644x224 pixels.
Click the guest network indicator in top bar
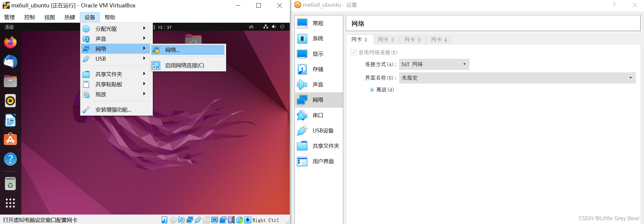point(266,27)
